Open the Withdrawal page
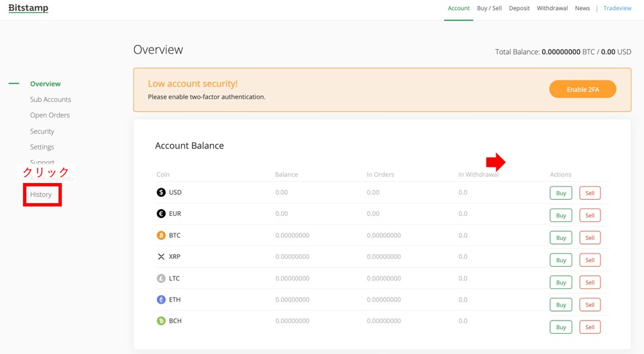Viewport: 644px width, 354px height. click(x=552, y=8)
